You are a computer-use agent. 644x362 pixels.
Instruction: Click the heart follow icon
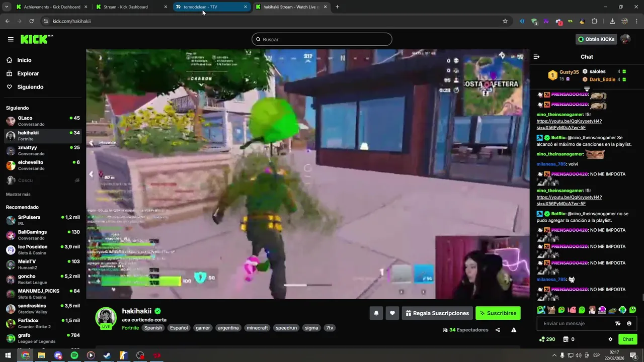coord(392,313)
